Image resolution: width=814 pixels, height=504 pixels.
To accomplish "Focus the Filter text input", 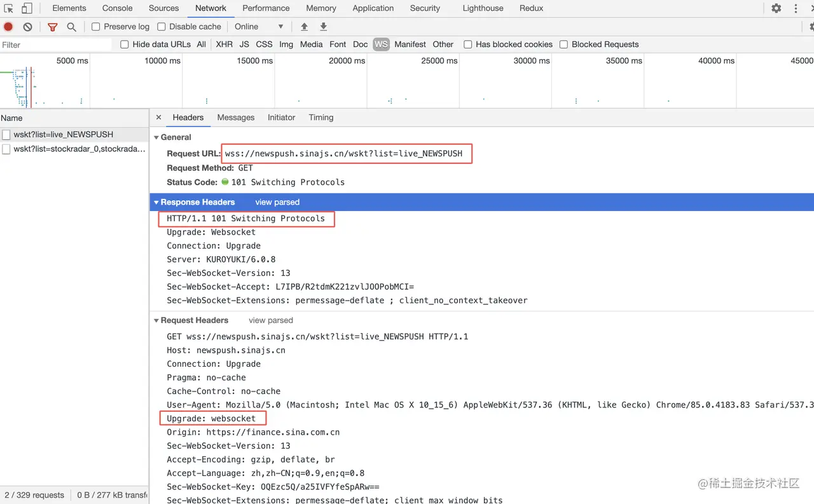I will [x=56, y=44].
